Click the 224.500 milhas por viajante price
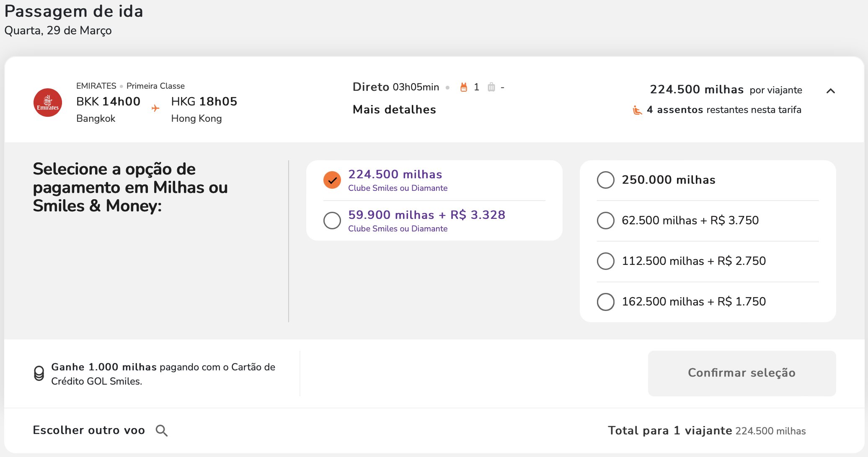Viewport: 868px width, 457px height. click(726, 90)
